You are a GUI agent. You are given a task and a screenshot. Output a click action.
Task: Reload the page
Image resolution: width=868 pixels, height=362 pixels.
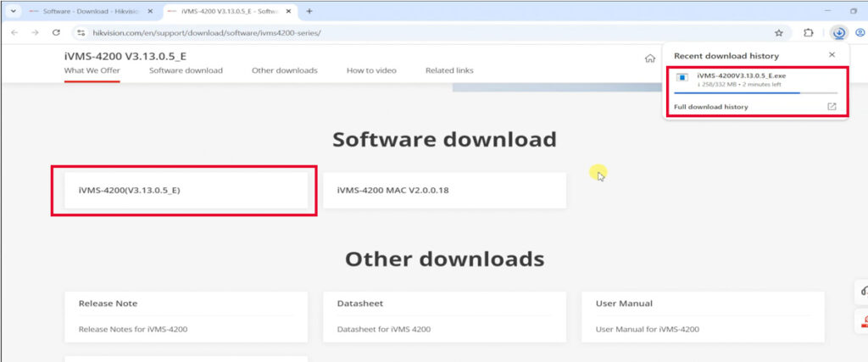pos(56,32)
